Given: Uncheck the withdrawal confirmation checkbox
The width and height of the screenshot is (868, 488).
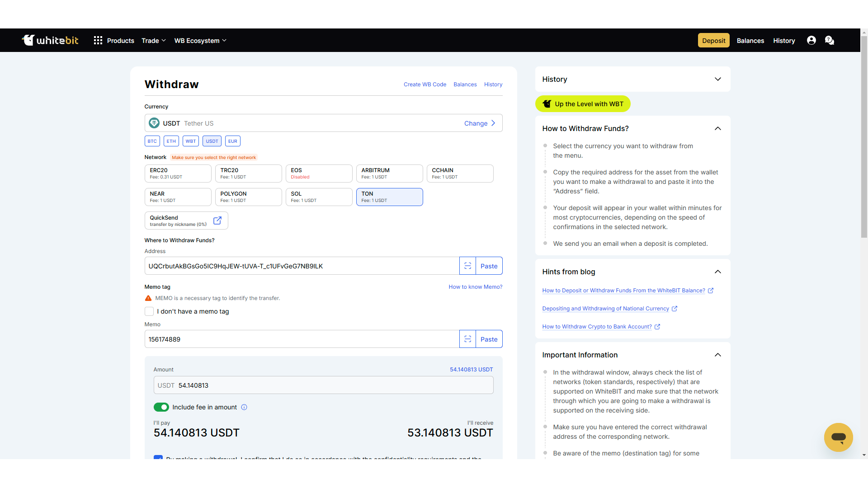Looking at the screenshot, I should tap(158, 457).
